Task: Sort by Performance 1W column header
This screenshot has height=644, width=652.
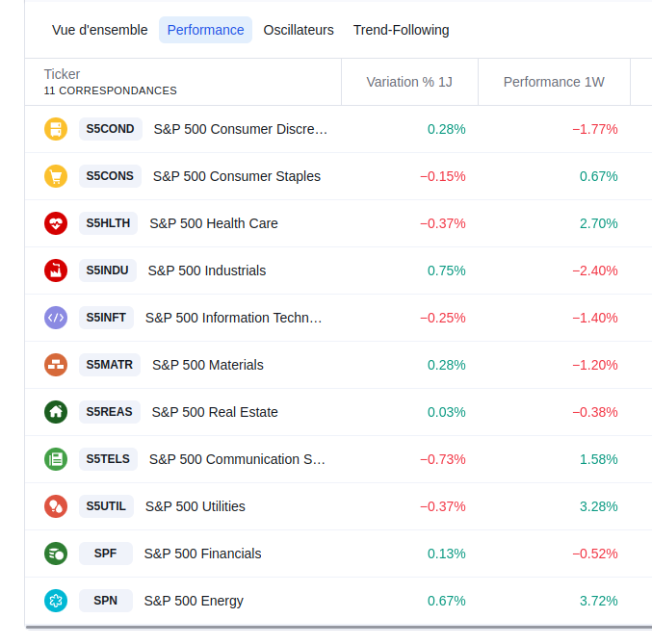Action: 554,82
